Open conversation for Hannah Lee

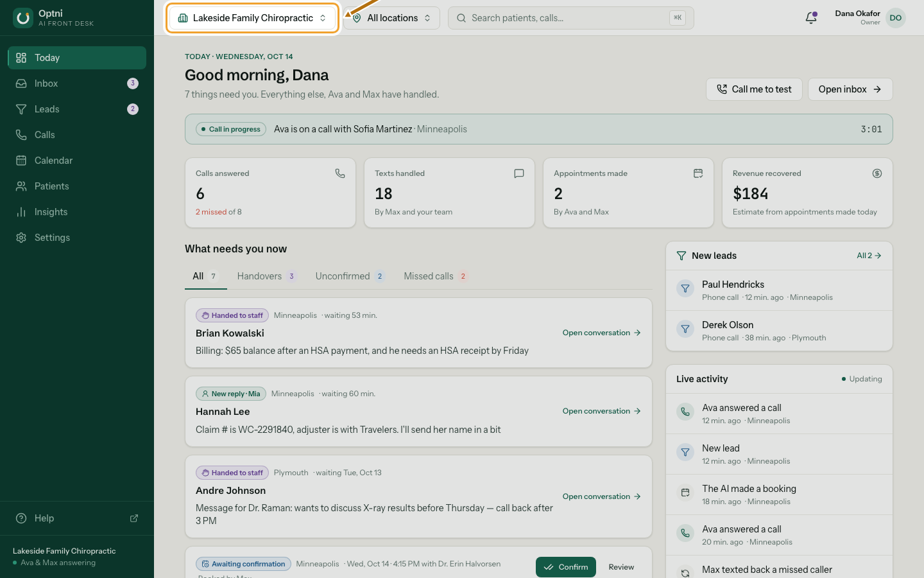(602, 411)
